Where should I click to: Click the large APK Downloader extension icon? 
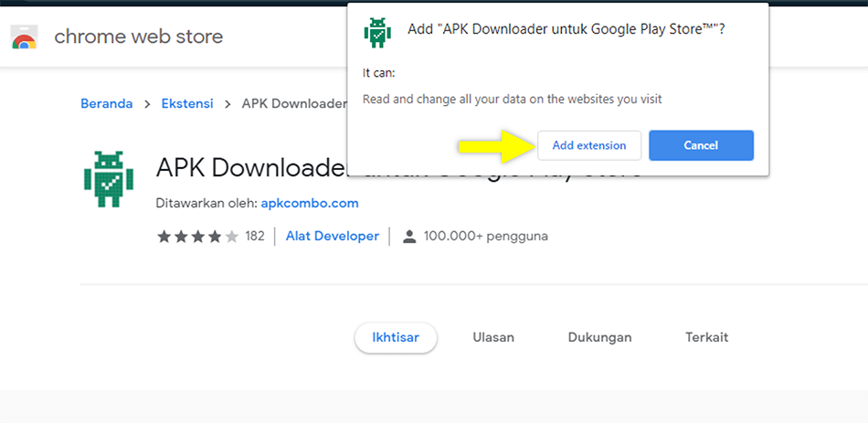[109, 179]
